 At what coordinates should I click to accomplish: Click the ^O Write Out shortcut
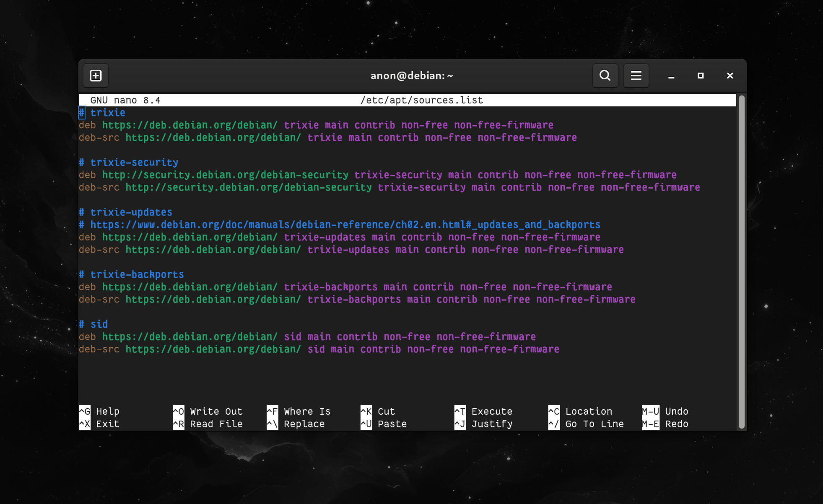[208, 411]
